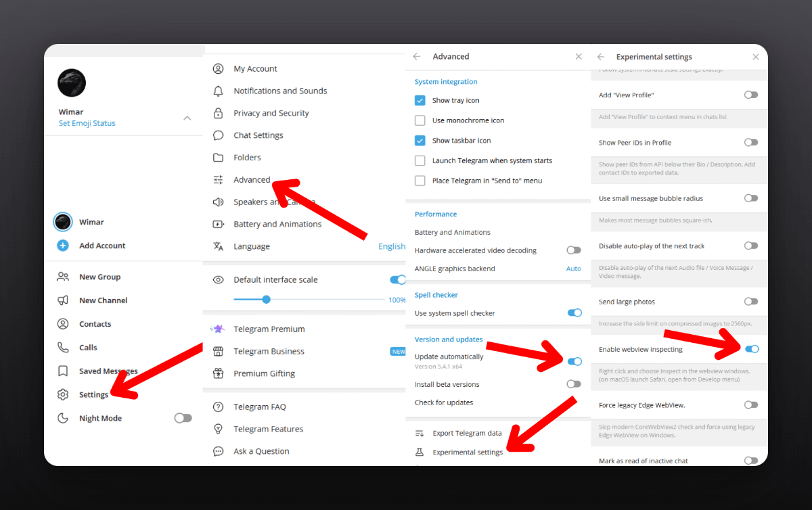
Task: Click the Version 5.4.1 x64 text
Action: click(438, 367)
